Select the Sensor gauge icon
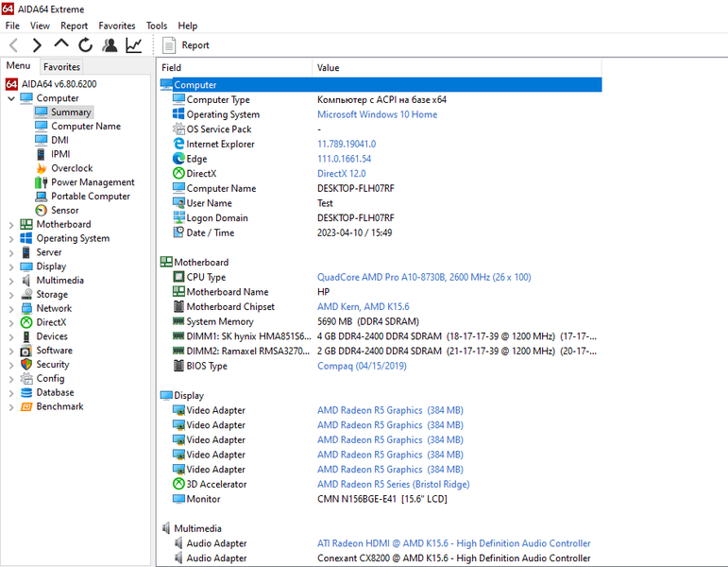The image size is (728, 567). [42, 210]
